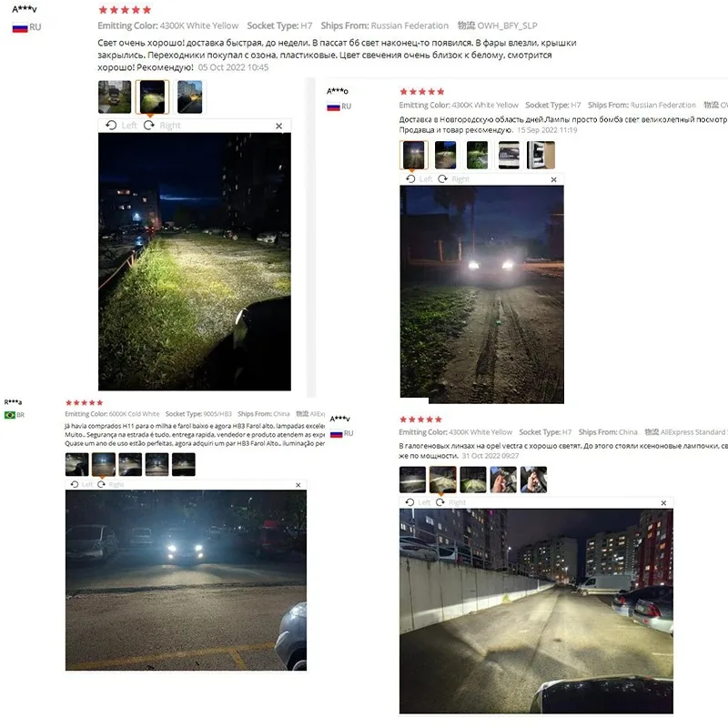Close the grass field photo viewer
Viewport: 728px width, 728px height.
pyautogui.click(x=278, y=126)
